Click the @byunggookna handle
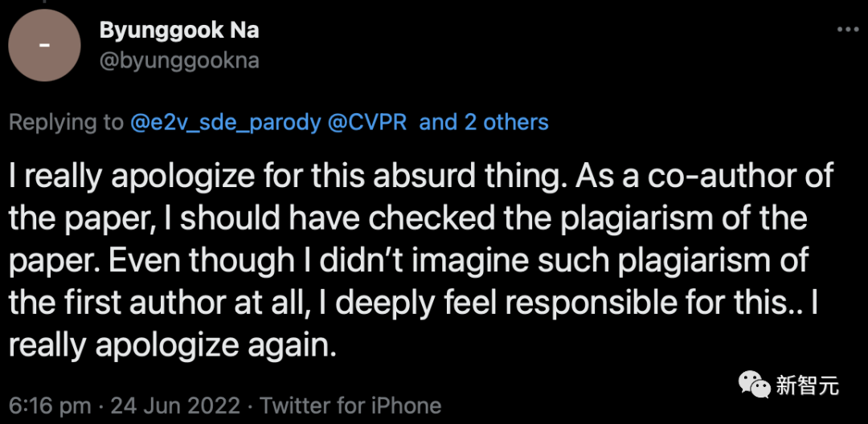868x424 pixels. pyautogui.click(x=179, y=60)
